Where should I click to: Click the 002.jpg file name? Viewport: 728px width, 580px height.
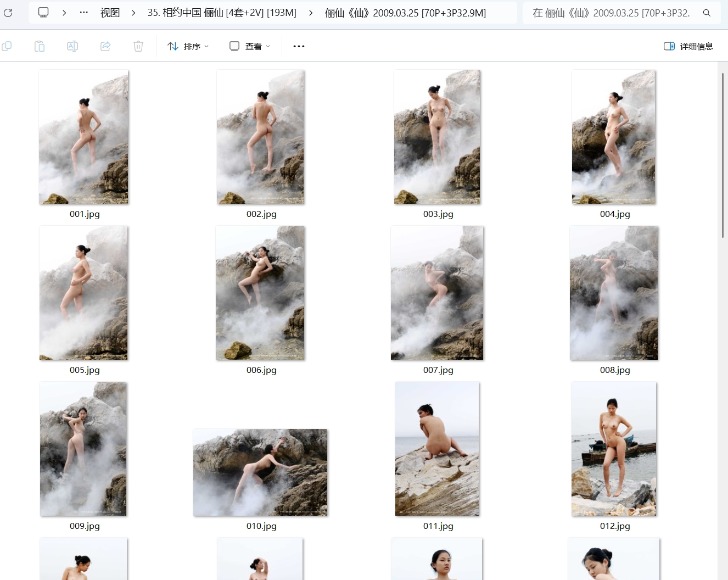261,214
